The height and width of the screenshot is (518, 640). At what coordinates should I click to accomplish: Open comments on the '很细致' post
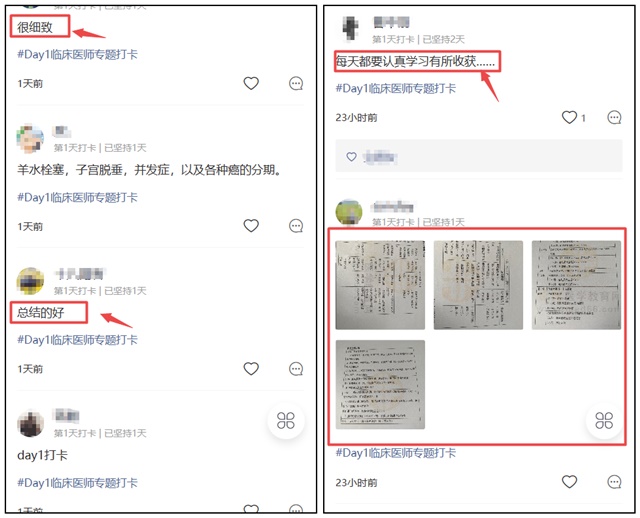(296, 84)
